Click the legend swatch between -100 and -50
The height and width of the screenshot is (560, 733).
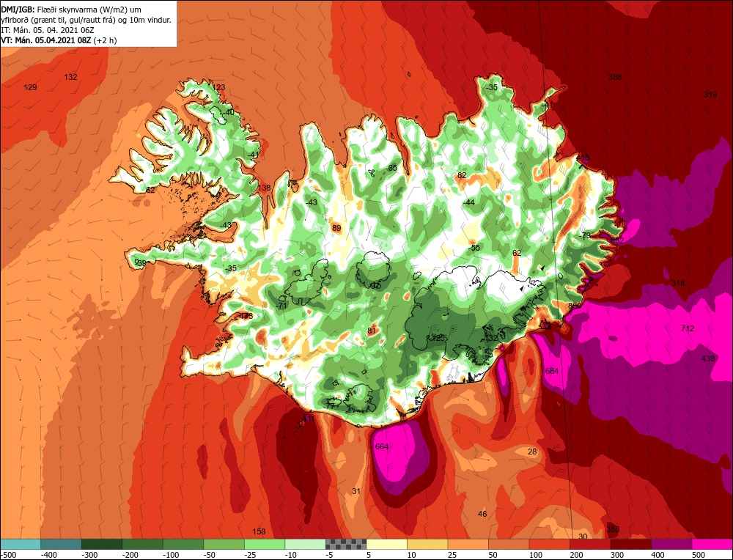[x=183, y=544]
